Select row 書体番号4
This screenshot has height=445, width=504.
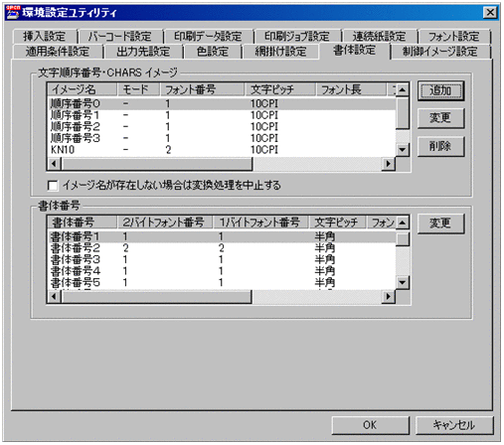(222, 271)
